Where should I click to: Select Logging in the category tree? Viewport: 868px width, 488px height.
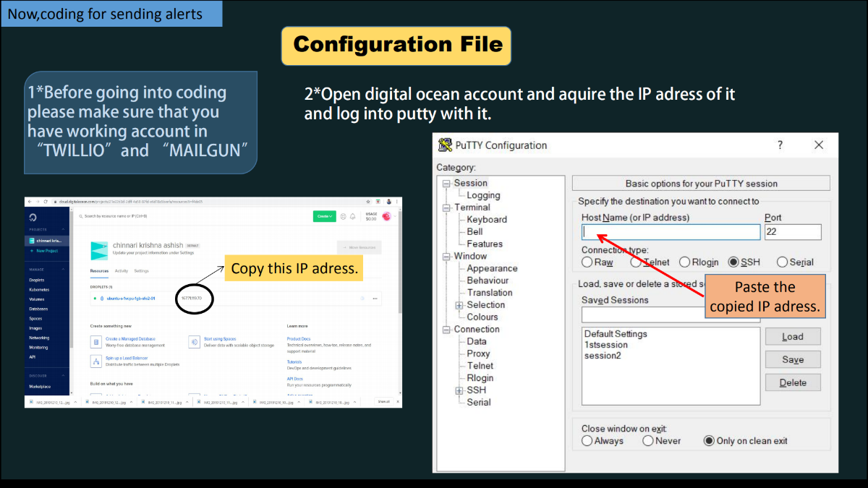coord(483,195)
